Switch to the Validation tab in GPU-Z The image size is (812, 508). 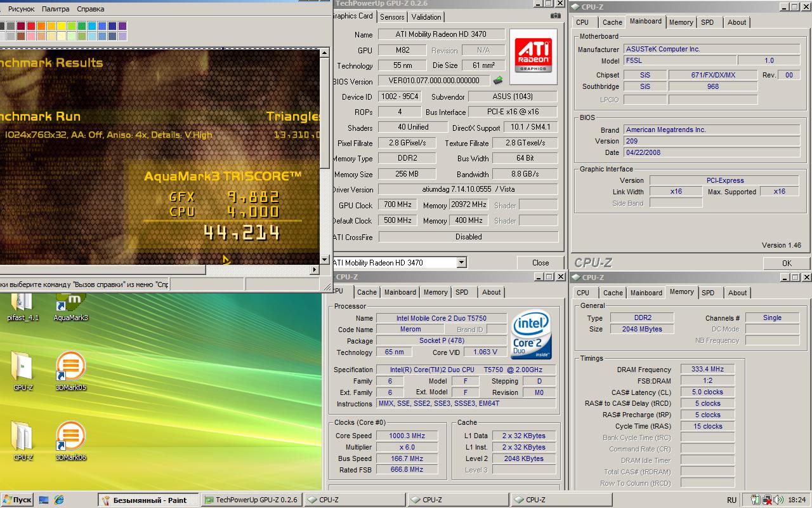(426, 17)
